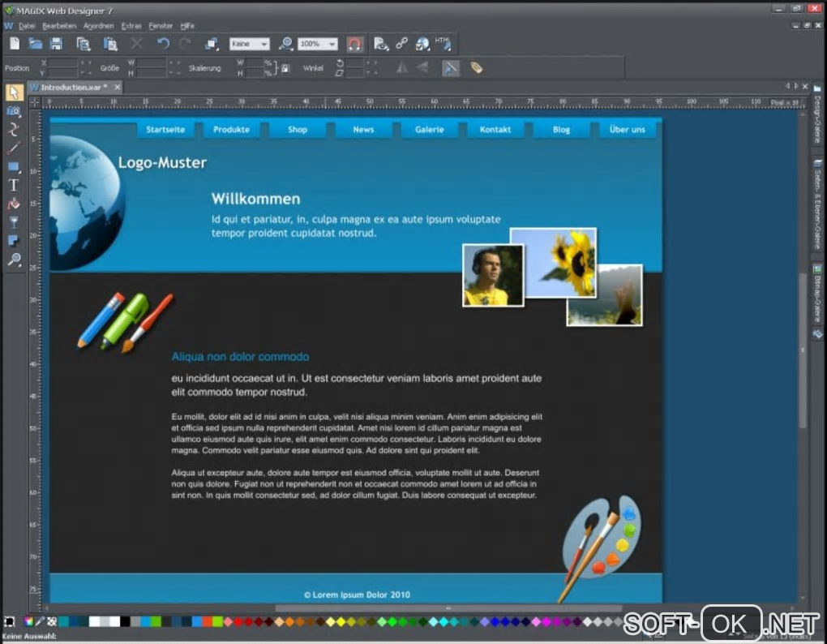
Task: Open the Bearbeiten menu
Action: (59, 25)
